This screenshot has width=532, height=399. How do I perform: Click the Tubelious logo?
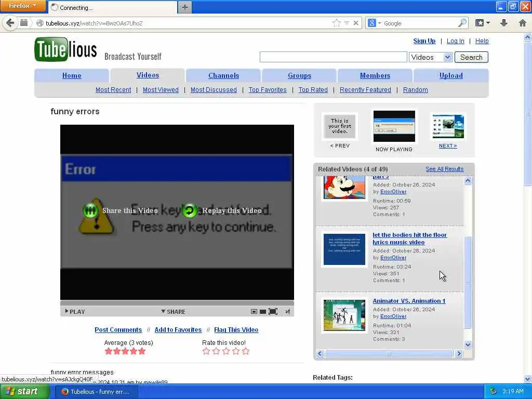65,49
